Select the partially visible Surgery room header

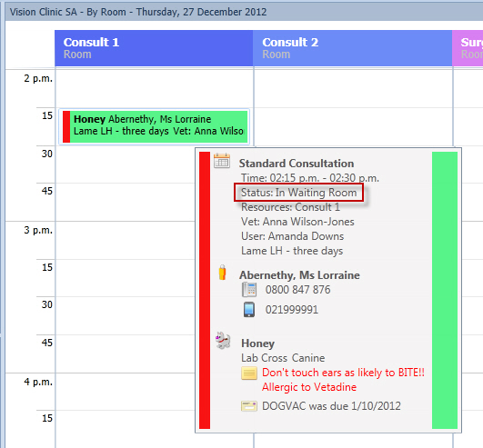(468, 48)
